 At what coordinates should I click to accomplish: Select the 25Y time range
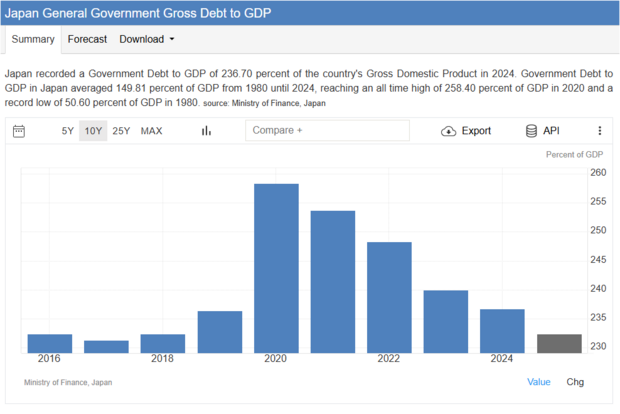[x=121, y=131]
